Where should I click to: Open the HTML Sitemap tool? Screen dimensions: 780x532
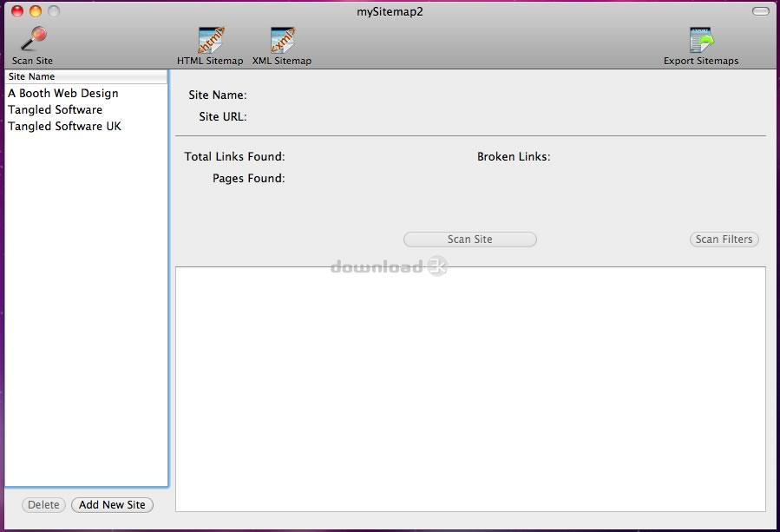[x=210, y=41]
